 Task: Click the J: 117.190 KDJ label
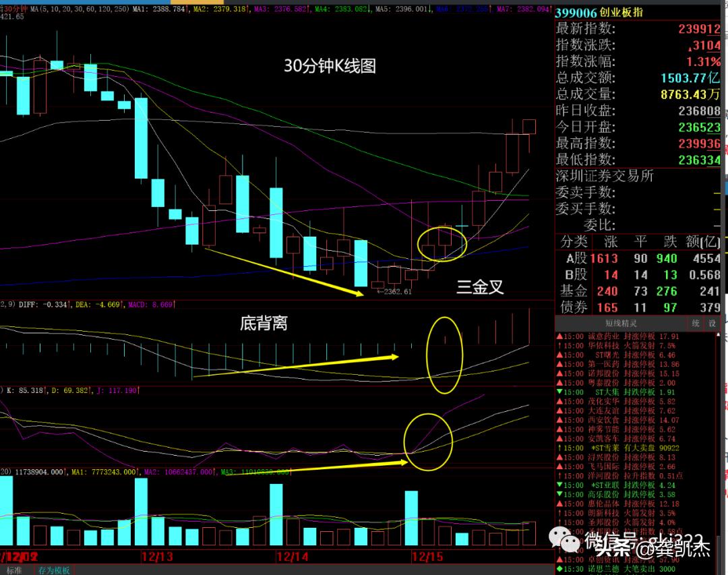tap(119, 390)
